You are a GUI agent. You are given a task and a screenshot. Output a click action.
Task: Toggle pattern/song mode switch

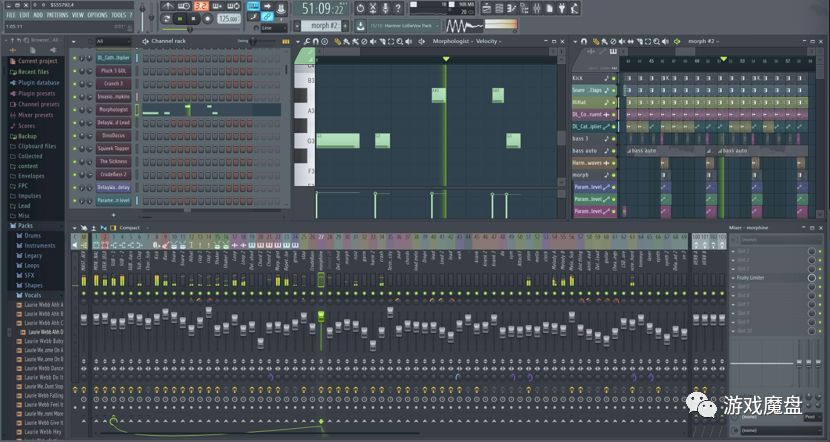(x=167, y=19)
